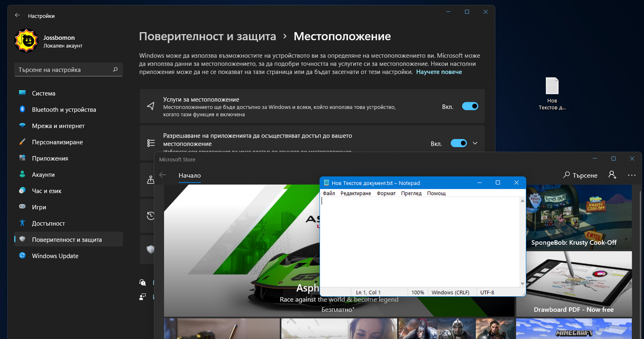644x339 pixels.
Task: Click the back arrow in Microsoft Store
Action: pos(163,175)
